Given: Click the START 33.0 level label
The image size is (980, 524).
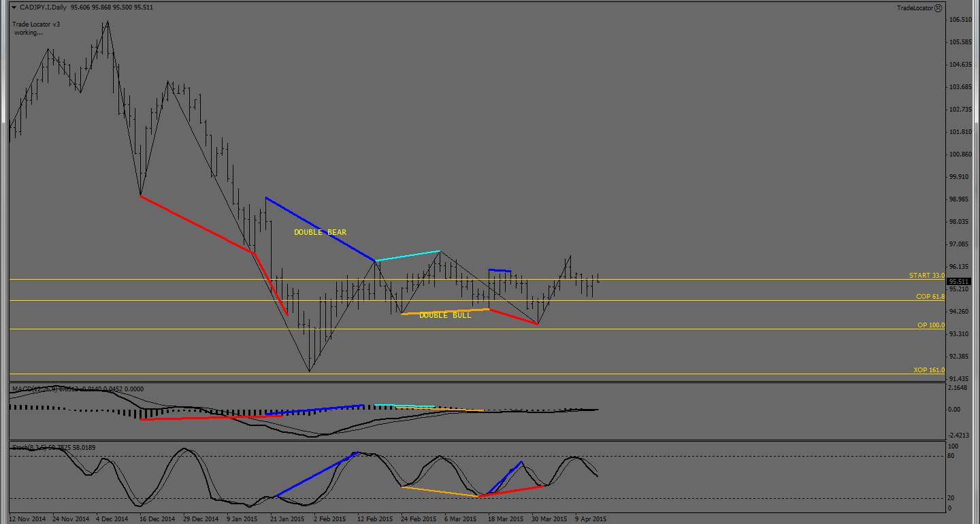Looking at the screenshot, I should tap(926, 276).
